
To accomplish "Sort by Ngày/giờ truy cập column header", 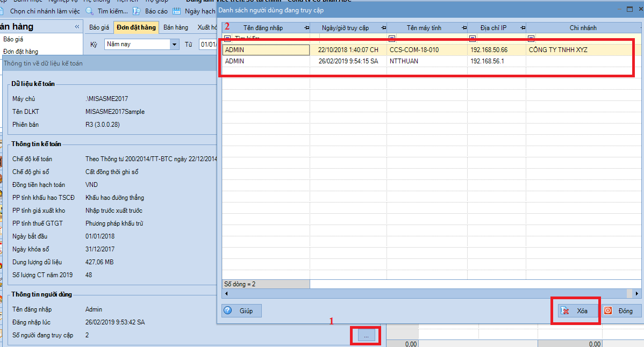I will (345, 28).
